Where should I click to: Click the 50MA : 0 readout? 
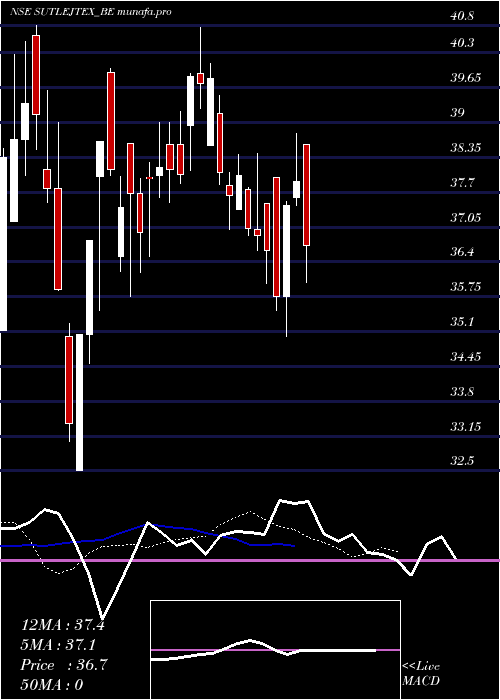52,685
